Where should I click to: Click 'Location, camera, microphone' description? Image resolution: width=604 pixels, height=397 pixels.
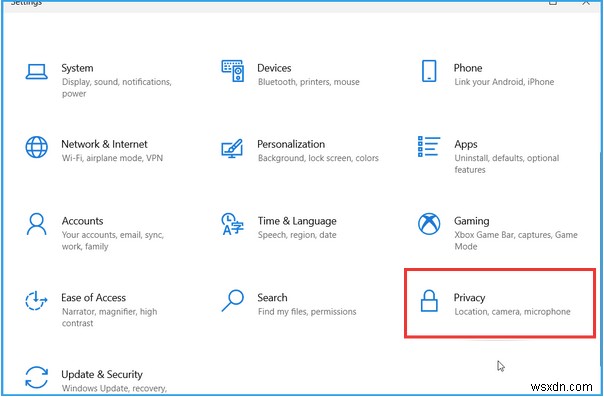(512, 312)
